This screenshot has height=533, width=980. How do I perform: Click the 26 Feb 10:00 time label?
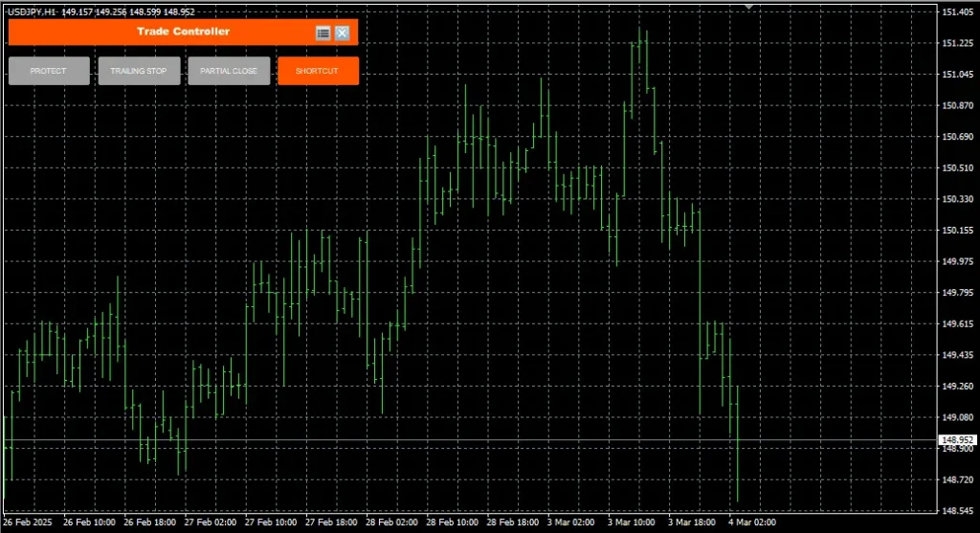click(89, 522)
